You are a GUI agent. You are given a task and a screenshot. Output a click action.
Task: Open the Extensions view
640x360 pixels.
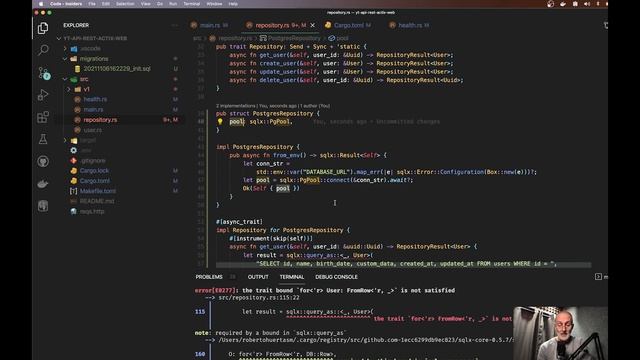point(43,117)
